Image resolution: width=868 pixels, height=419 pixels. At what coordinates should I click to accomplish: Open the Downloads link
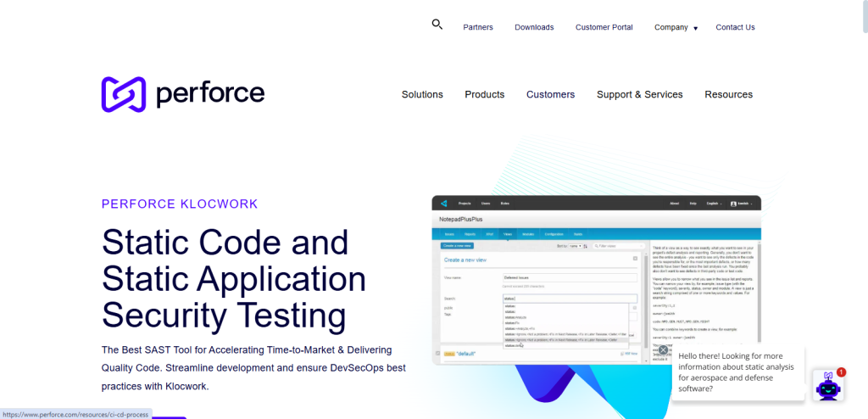point(534,27)
